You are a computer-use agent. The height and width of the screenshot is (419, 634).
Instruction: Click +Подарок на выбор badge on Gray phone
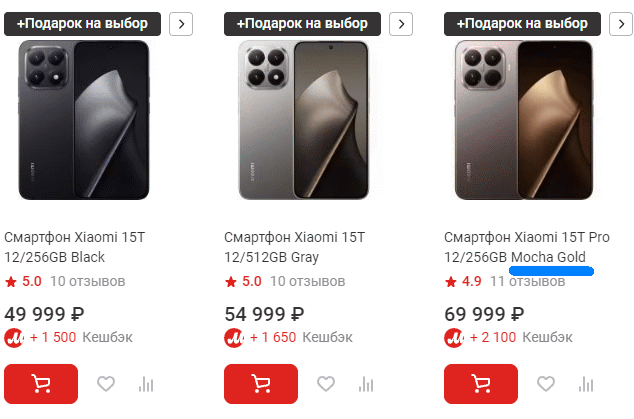(303, 24)
